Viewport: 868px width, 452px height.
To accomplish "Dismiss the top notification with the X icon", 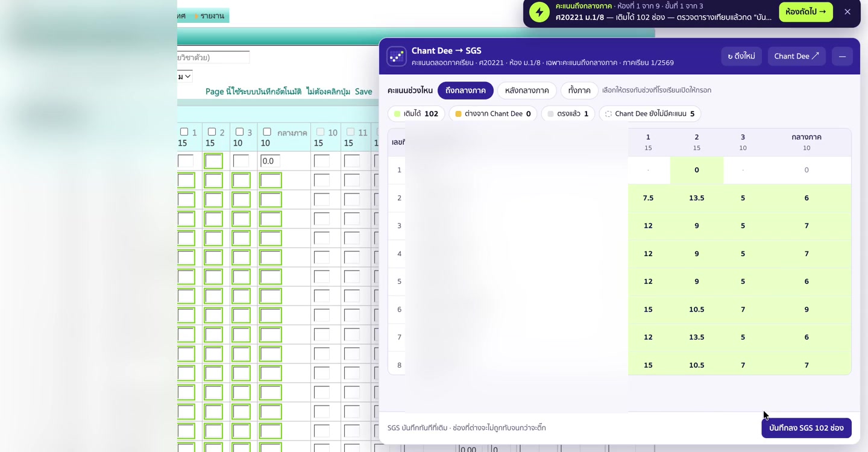I will pyautogui.click(x=848, y=12).
